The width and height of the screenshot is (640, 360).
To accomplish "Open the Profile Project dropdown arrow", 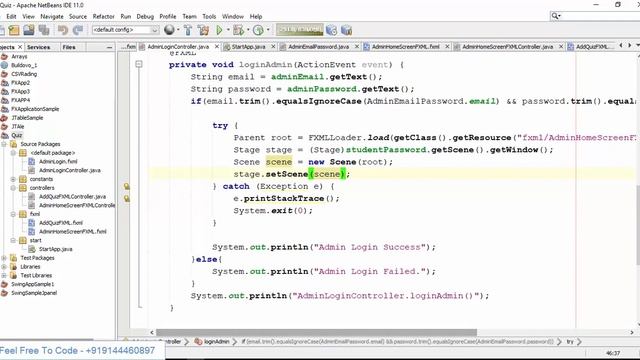I will point(268,30).
